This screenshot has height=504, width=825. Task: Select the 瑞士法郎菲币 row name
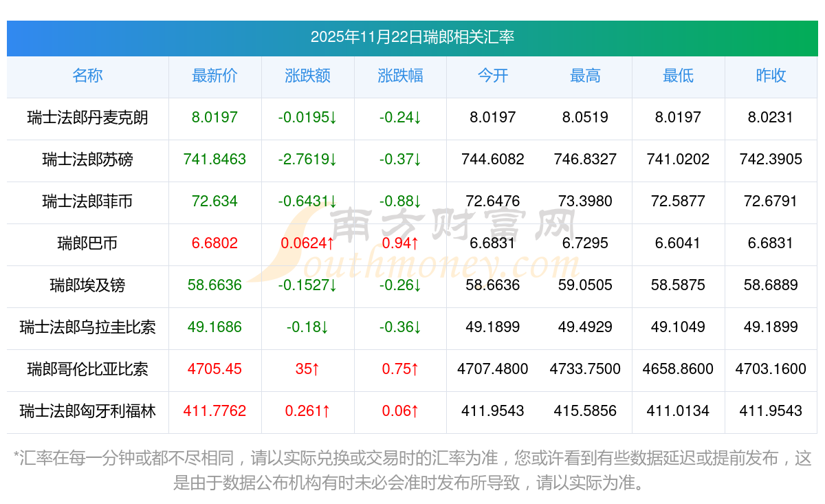pos(87,201)
